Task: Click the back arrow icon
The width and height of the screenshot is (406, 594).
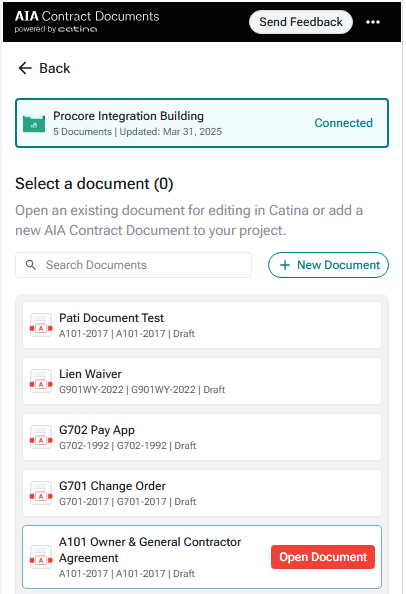Action: (25, 68)
